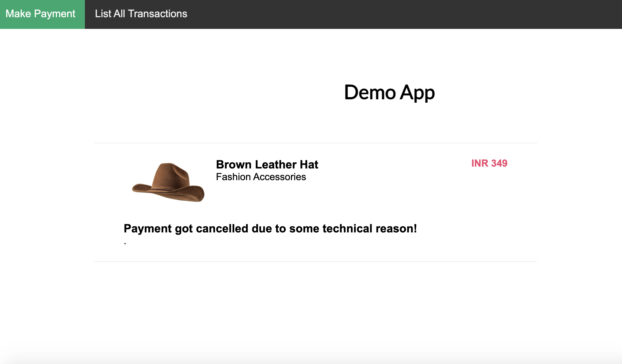The image size is (622, 364).
Task: Click the payment cancelled message
Action: pos(270,229)
